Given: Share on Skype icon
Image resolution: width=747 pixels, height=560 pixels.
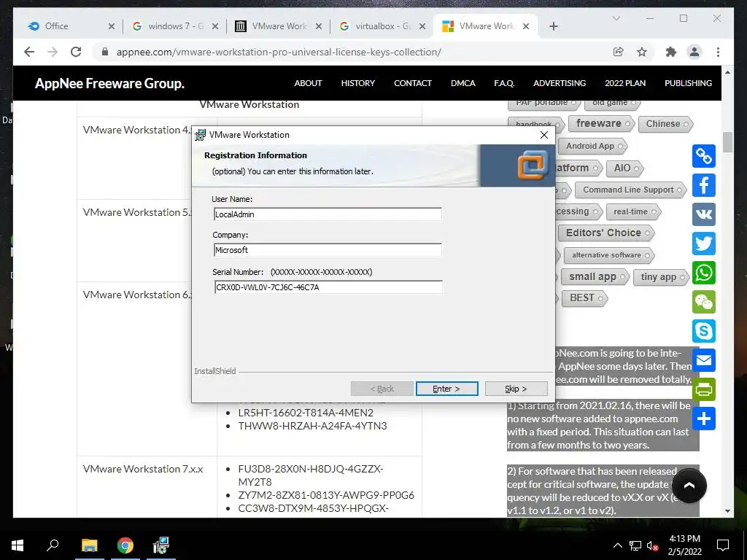Looking at the screenshot, I should click(704, 331).
